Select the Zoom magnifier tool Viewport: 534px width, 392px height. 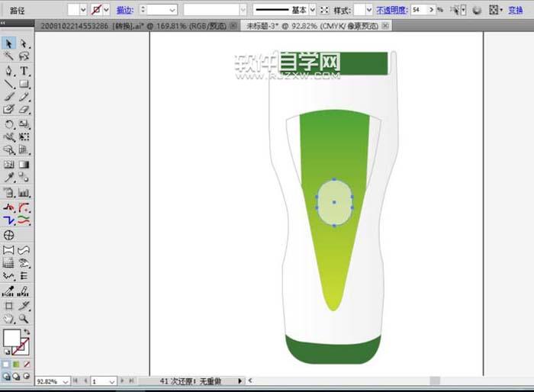(24, 317)
